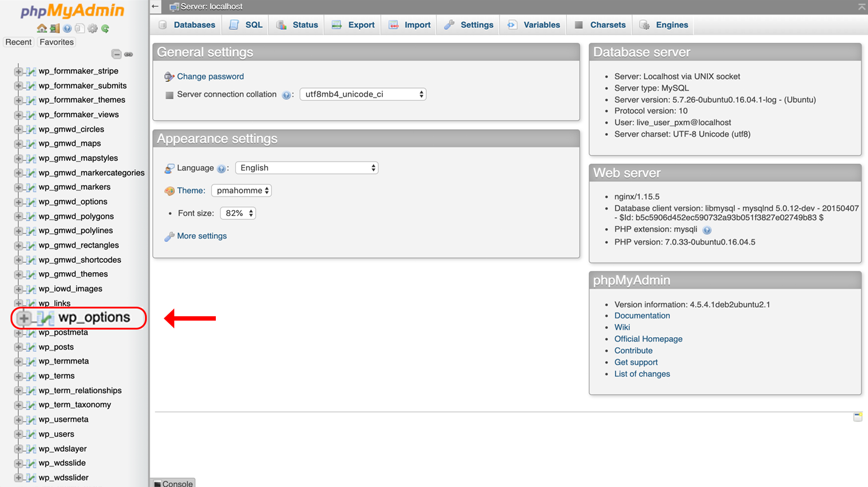Open the Documentation link
The width and height of the screenshot is (868, 487).
coord(642,315)
